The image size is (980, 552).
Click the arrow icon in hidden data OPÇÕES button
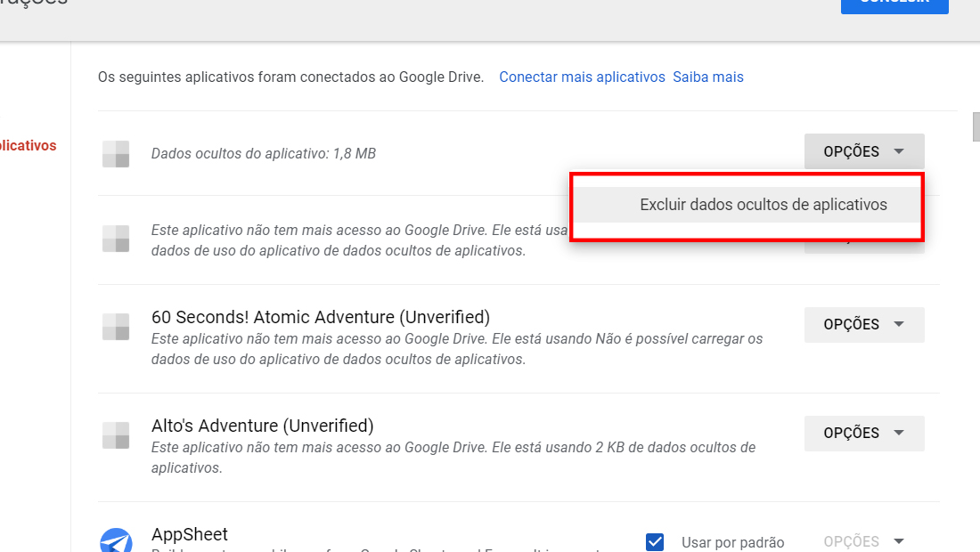899,151
